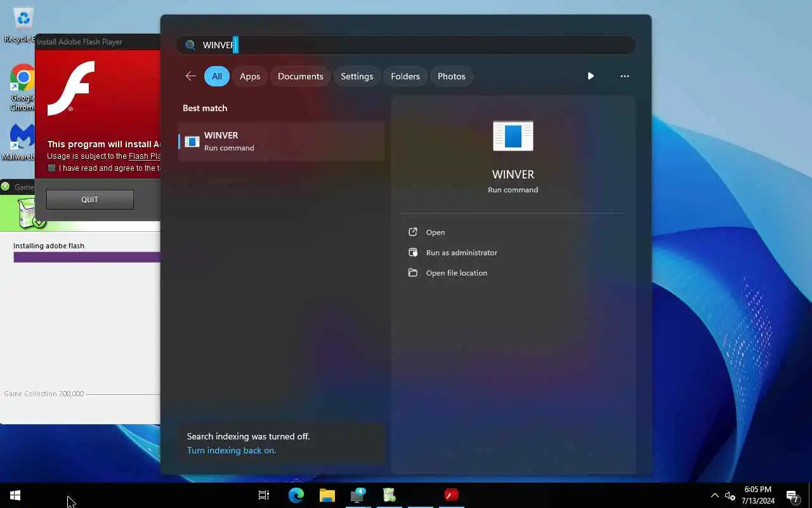Click the Installing adobe flash progress bar
This screenshot has height=508, width=812.
pos(87,257)
